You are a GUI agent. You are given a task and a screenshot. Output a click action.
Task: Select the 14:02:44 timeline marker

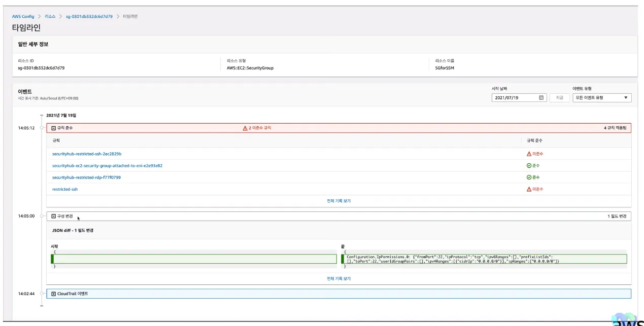(x=42, y=294)
